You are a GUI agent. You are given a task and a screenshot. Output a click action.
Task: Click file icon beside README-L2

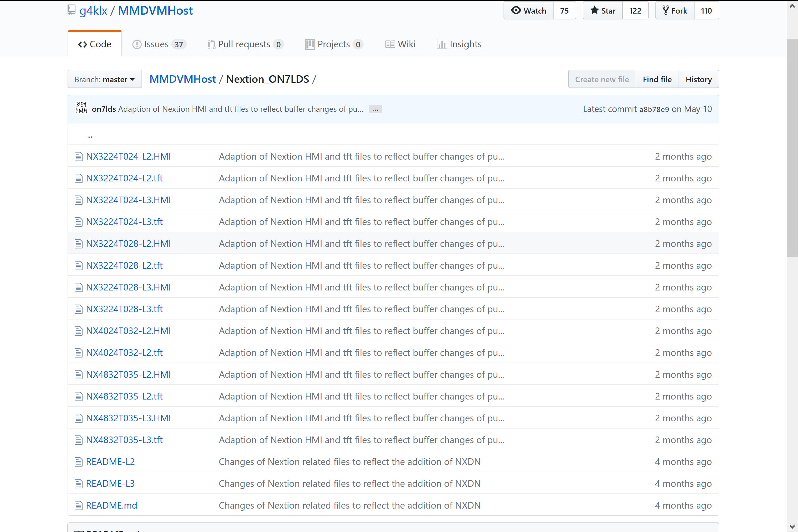78,462
